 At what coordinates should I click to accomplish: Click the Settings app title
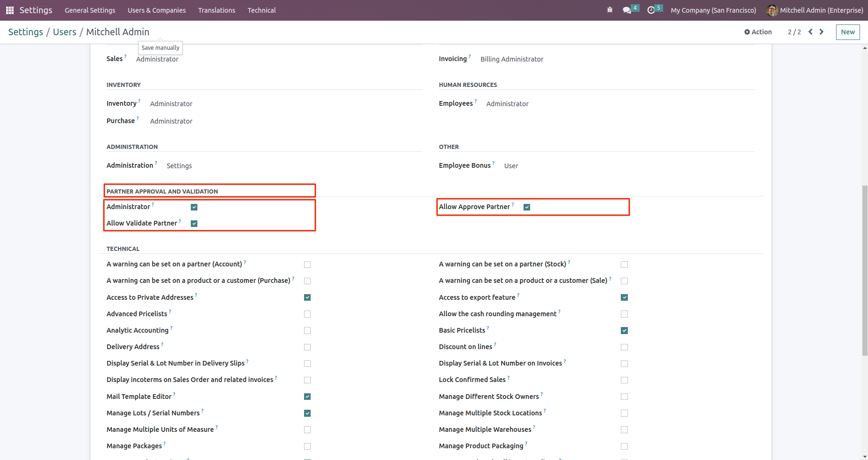coord(36,10)
